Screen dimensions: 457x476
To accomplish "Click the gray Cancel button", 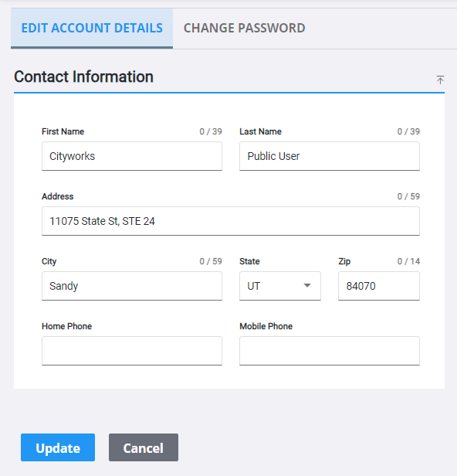I will [144, 447].
